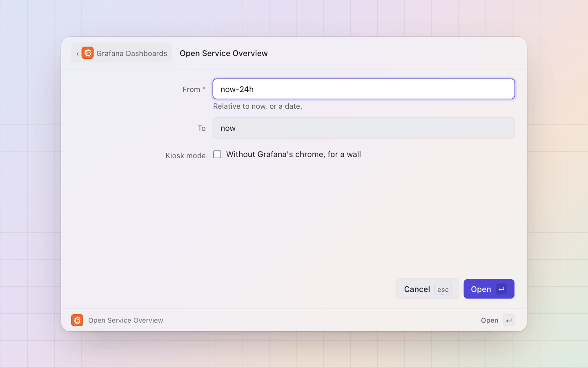The height and width of the screenshot is (368, 588).
Task: Click the Grafana logo icon in header
Action: click(87, 53)
